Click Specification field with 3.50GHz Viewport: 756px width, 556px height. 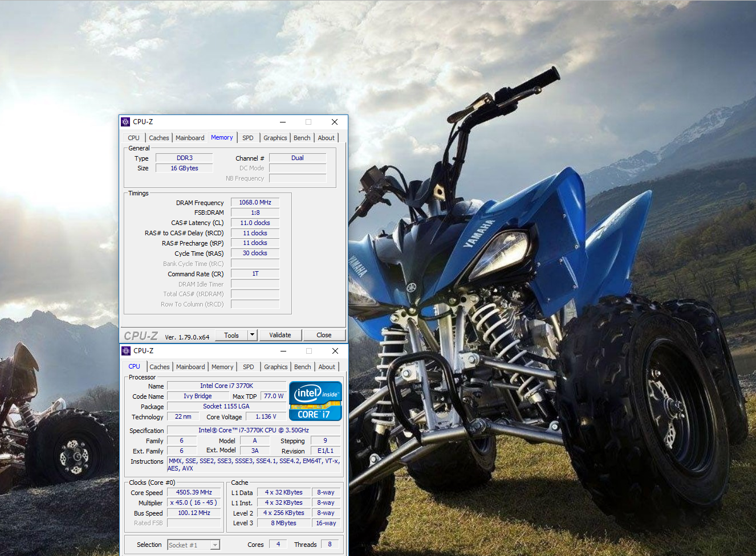click(x=254, y=430)
